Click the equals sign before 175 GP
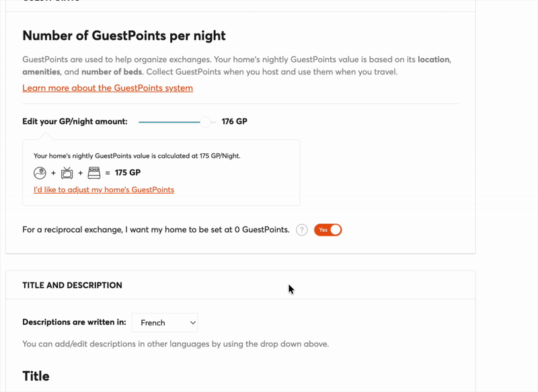This screenshot has width=538, height=392. coord(108,173)
